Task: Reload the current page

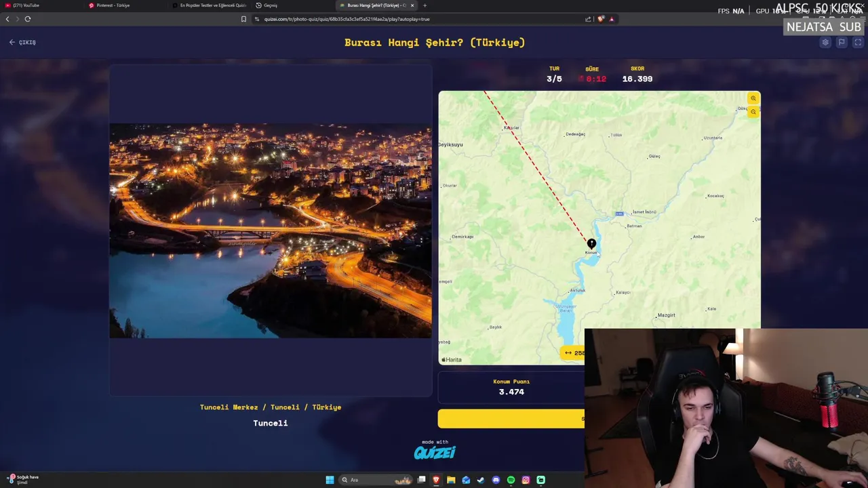Action: pos(28,19)
